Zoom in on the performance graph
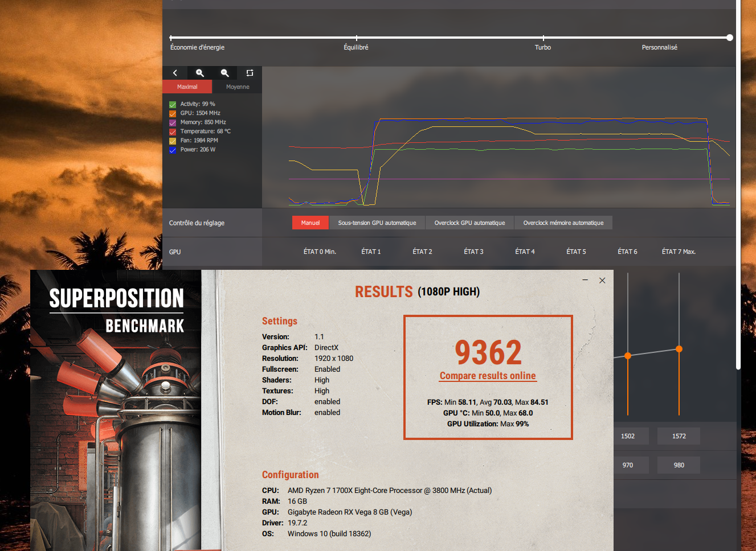 (x=200, y=73)
